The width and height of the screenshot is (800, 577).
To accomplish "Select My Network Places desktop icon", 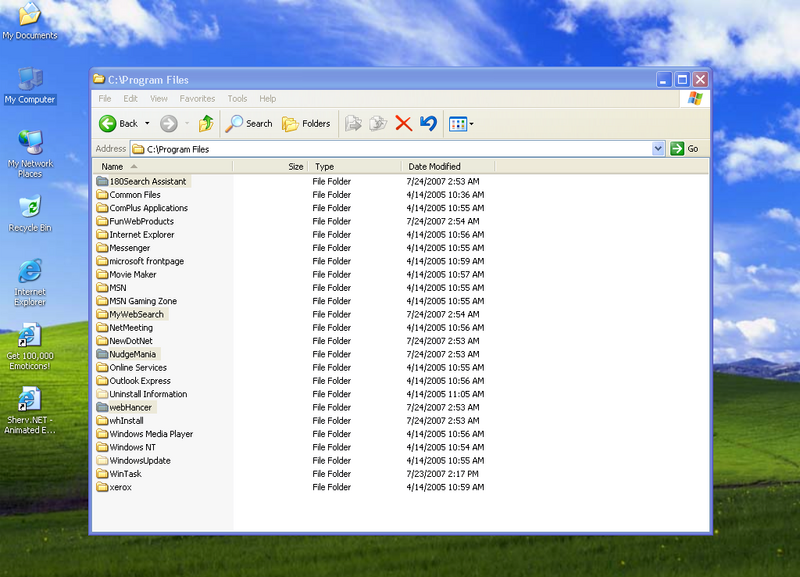I will click(30, 154).
